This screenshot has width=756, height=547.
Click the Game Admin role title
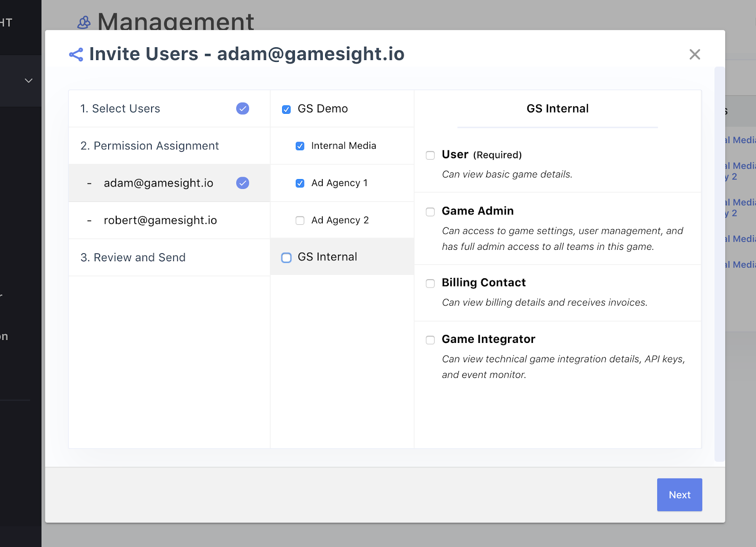478,211
